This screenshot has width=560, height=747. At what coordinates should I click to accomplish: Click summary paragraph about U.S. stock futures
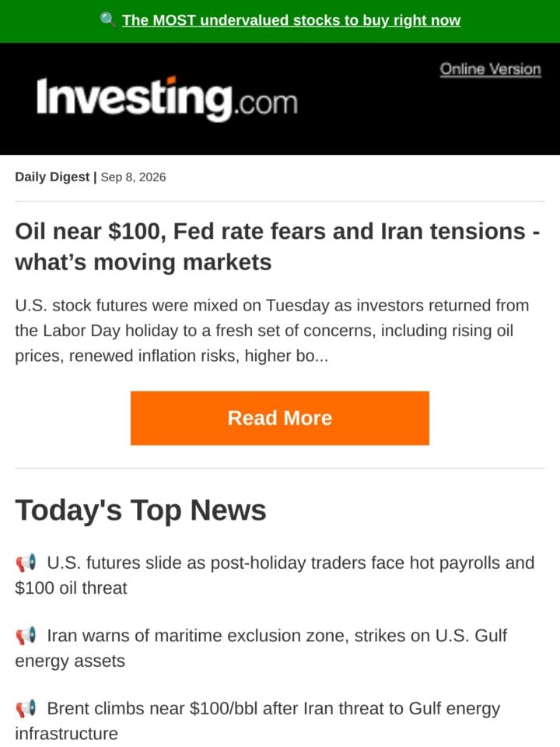272,331
